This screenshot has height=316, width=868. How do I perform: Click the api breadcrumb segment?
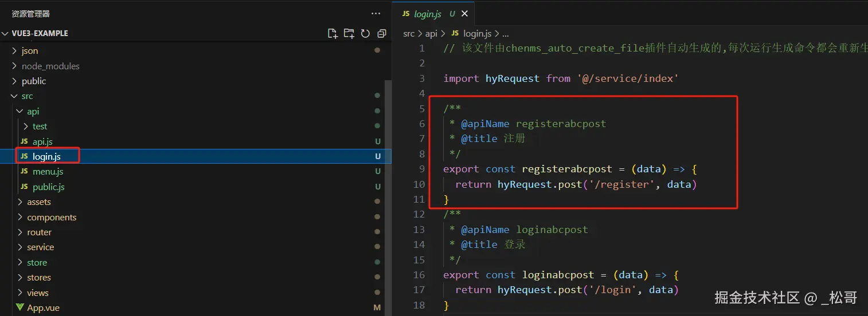[431, 34]
